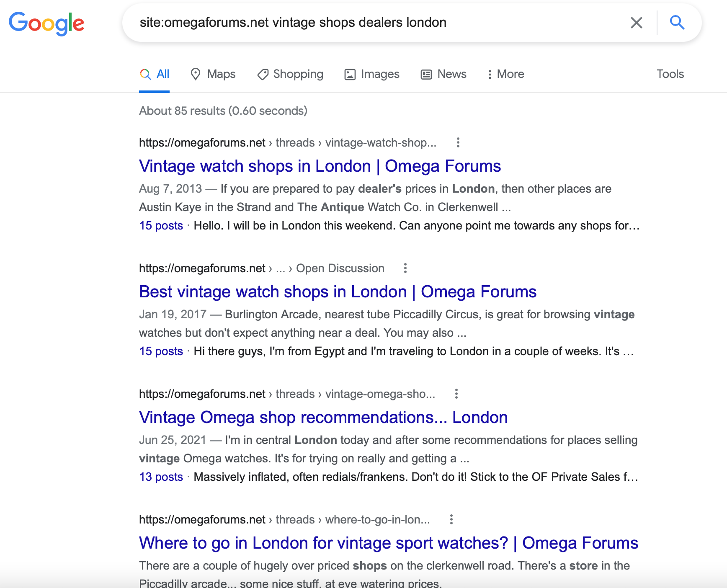
Task: Click inside the search query text field
Action: coord(377,23)
